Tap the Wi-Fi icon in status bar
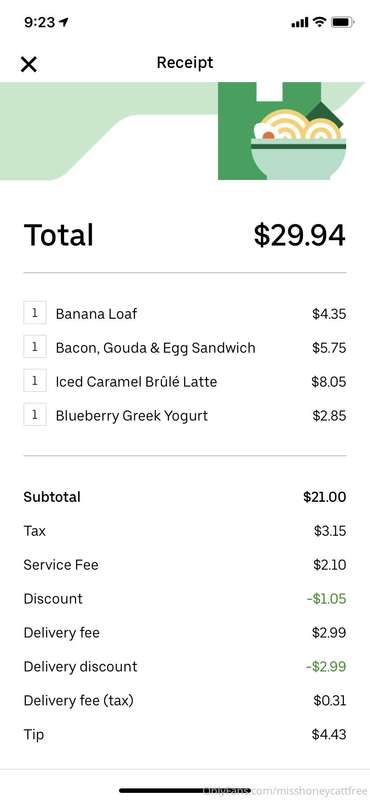This screenshot has height=800, width=370. click(319, 22)
